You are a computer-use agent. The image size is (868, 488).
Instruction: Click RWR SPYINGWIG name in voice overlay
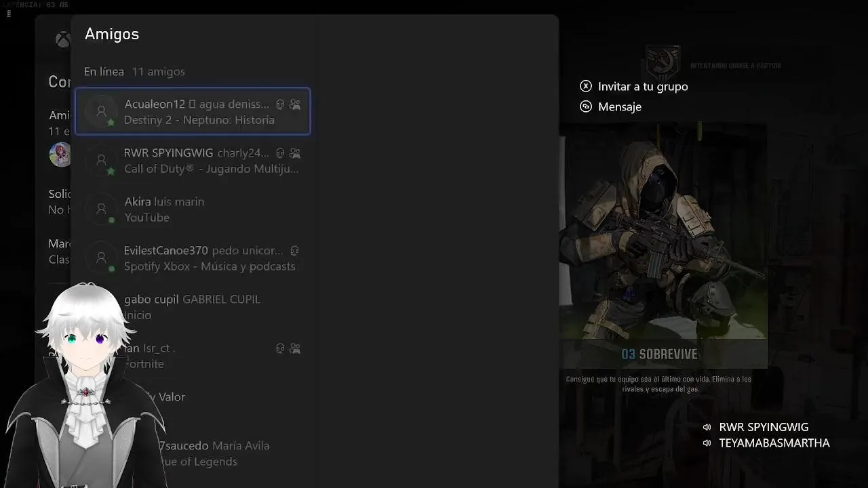point(764,427)
